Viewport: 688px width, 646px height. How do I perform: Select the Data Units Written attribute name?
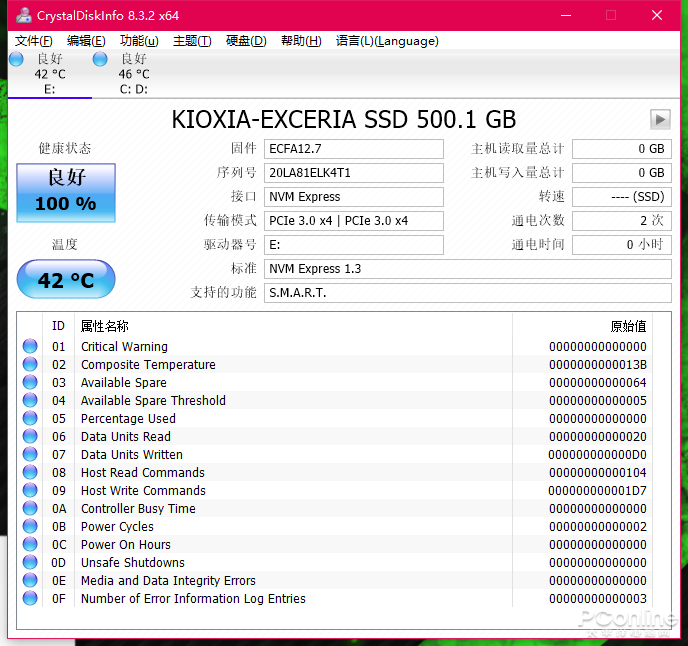132,455
